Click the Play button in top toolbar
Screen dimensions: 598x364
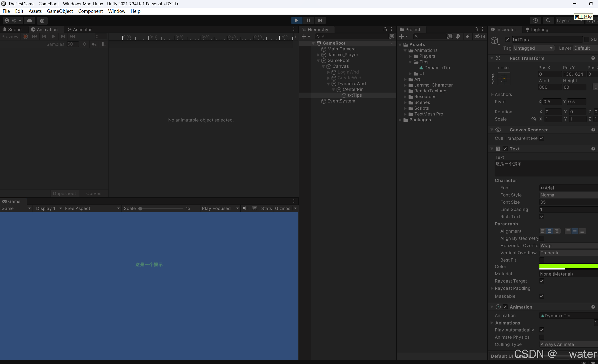[x=296, y=21]
